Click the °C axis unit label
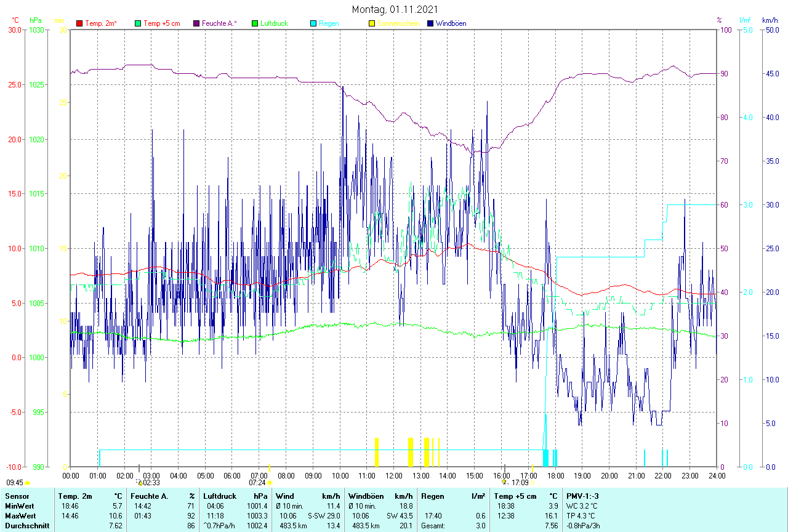This screenshot has width=788, height=532. 15,20
